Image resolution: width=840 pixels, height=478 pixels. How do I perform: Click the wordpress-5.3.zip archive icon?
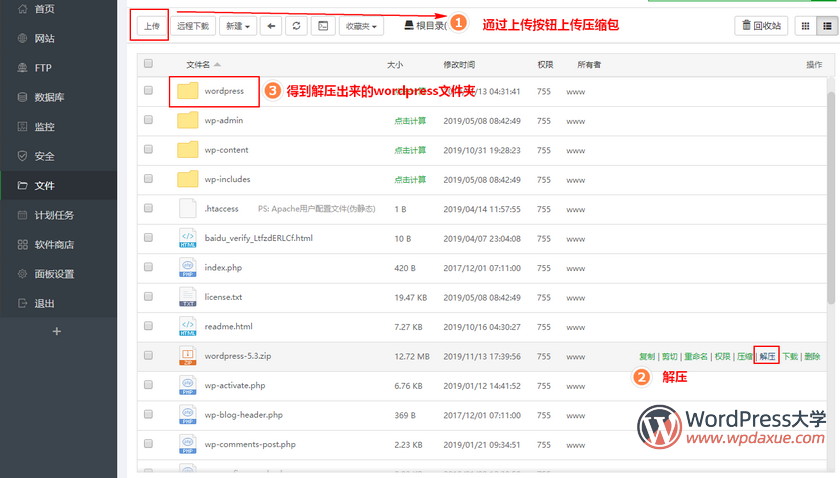(x=188, y=356)
